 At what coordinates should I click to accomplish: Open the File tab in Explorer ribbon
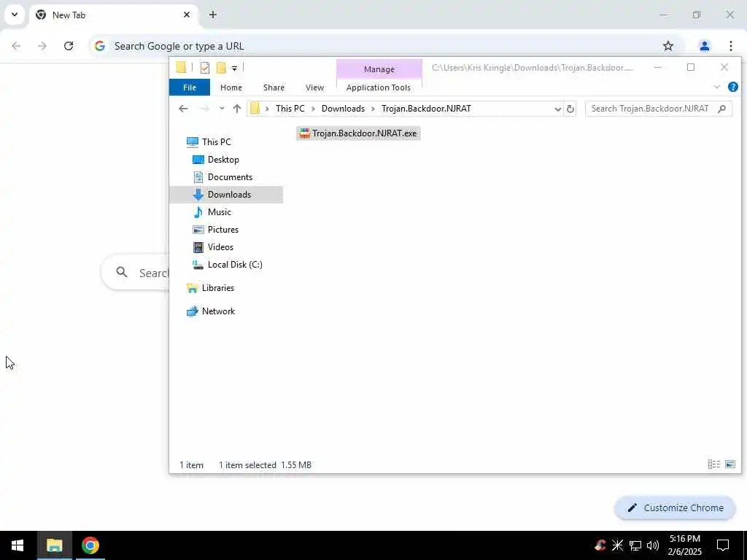(x=190, y=87)
